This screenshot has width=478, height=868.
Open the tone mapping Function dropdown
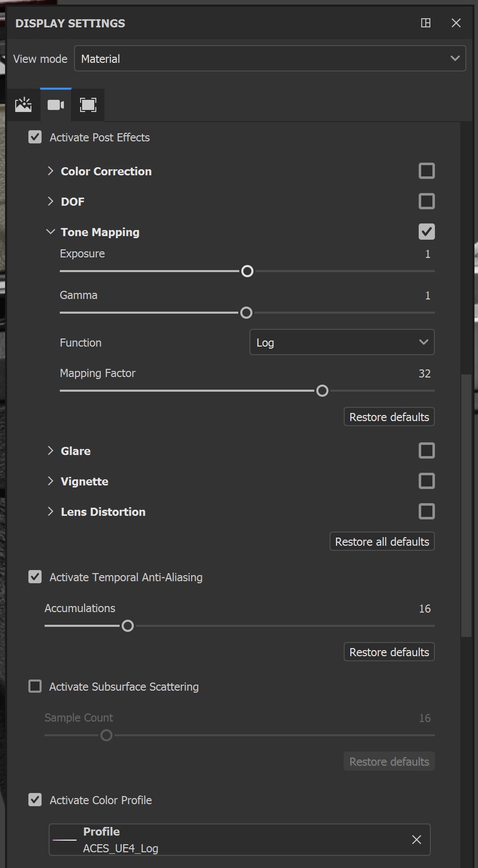coord(342,343)
